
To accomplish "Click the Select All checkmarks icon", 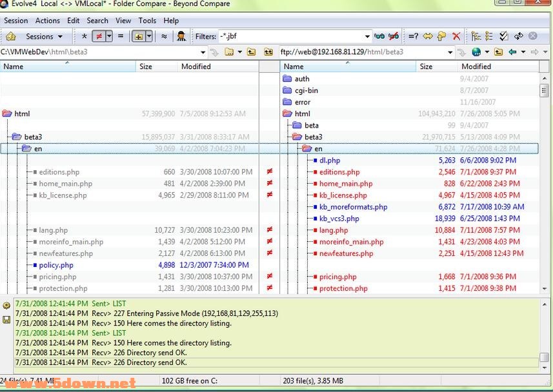I will coord(503,36).
